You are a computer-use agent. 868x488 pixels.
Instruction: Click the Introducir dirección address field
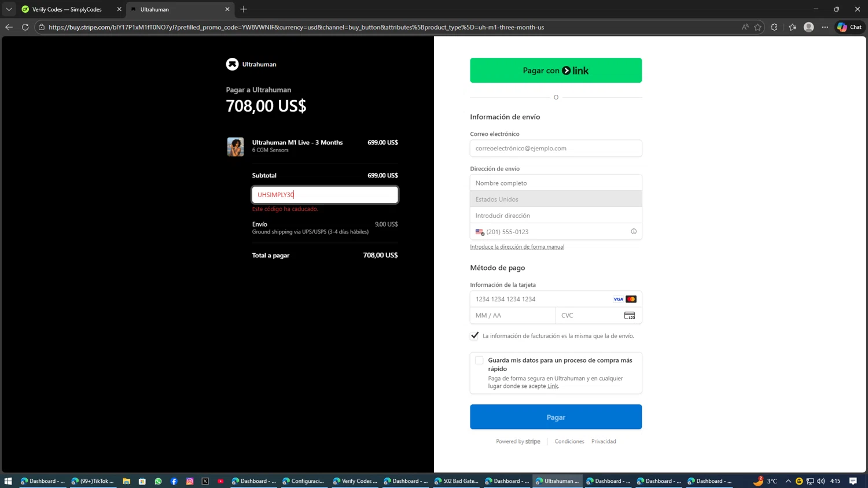pos(556,215)
